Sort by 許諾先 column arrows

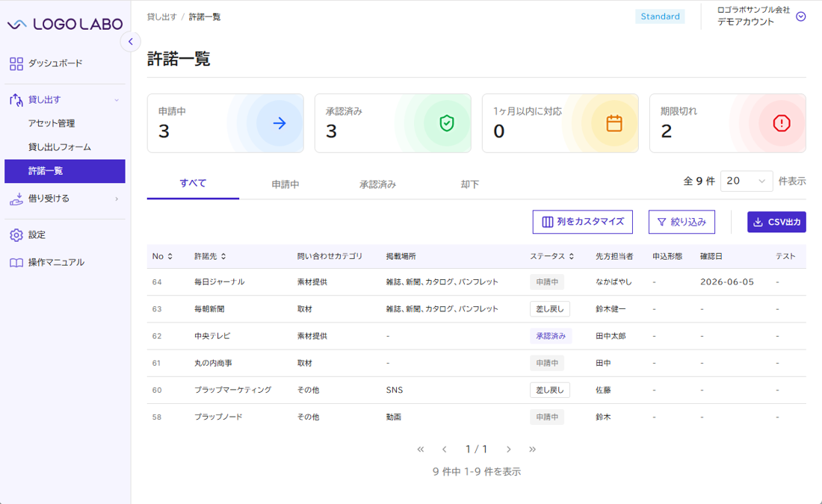pyautogui.click(x=223, y=256)
